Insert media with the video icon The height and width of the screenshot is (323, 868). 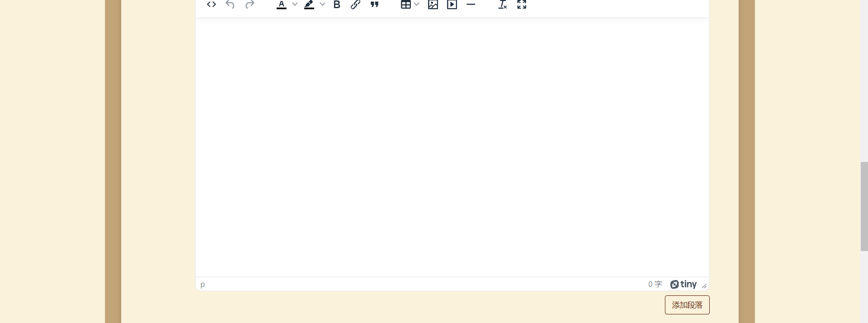(452, 5)
